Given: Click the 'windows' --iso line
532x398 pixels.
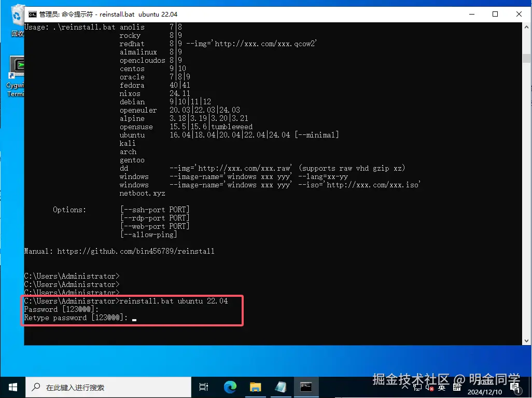Looking at the screenshot, I should point(270,185).
